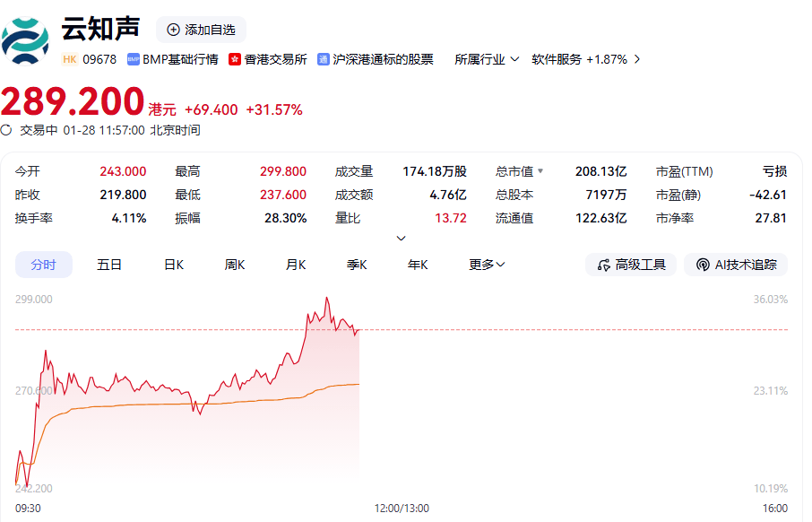The height and width of the screenshot is (522, 812).
Task: Click the refresh circle beside 交易中
Action: pos(6,130)
